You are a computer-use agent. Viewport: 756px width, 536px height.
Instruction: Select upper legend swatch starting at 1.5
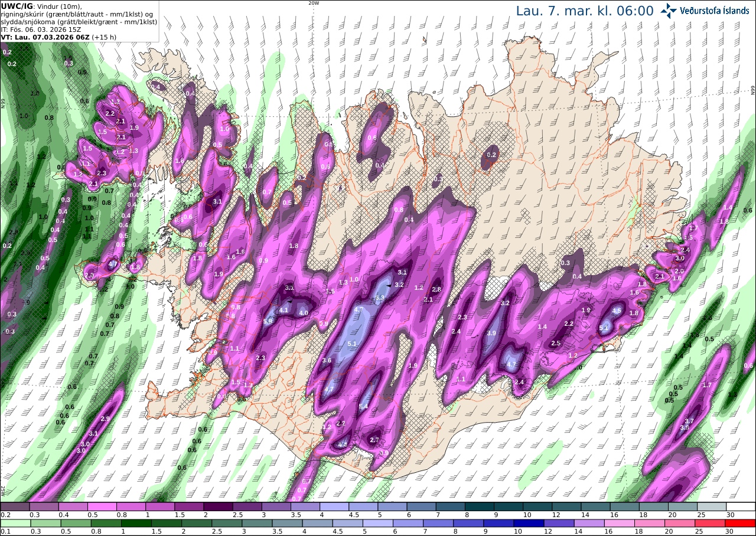(x=189, y=506)
